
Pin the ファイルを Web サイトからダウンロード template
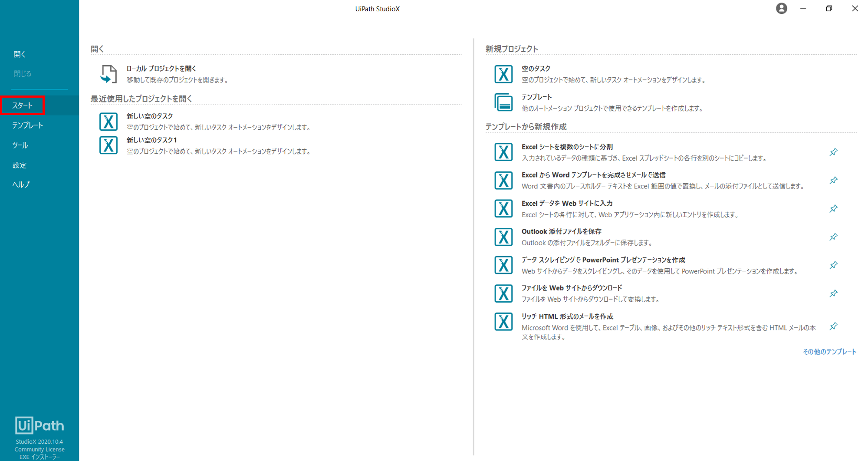pyautogui.click(x=833, y=293)
